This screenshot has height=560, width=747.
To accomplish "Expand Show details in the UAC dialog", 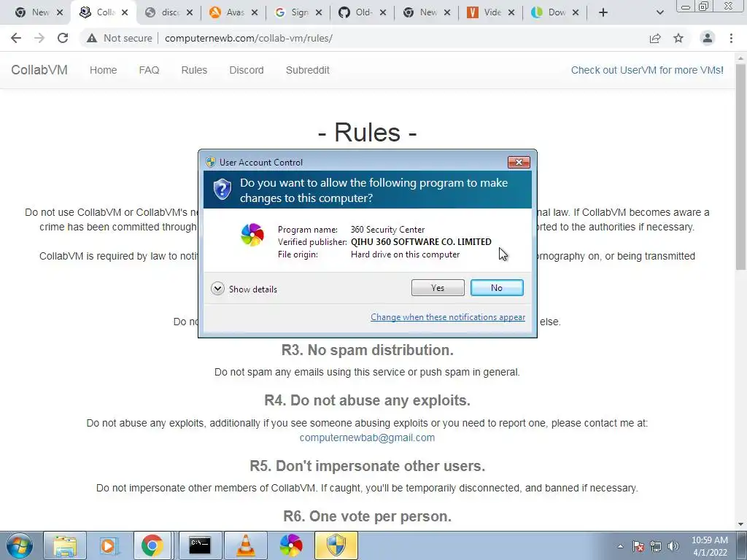I will (244, 289).
